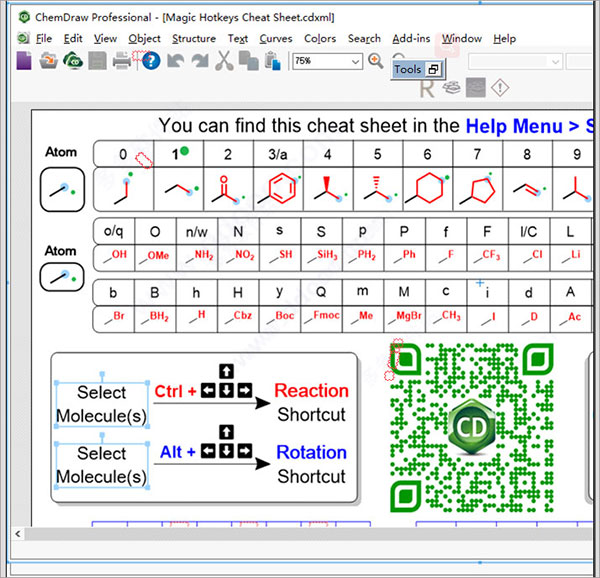Viewport: 600px width, 578px height.
Task: Click the green ChemDraw QR code
Action: [x=472, y=427]
